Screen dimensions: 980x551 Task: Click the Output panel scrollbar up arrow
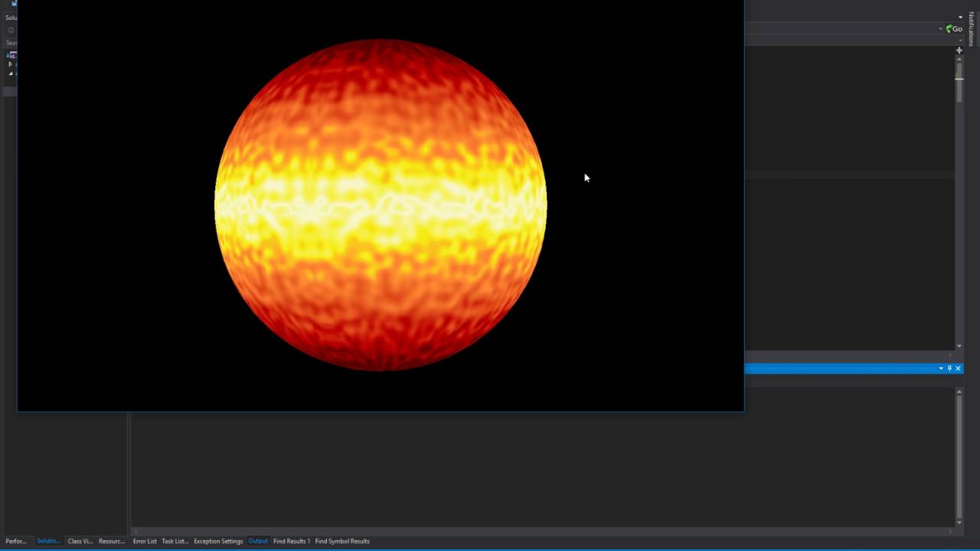click(959, 392)
